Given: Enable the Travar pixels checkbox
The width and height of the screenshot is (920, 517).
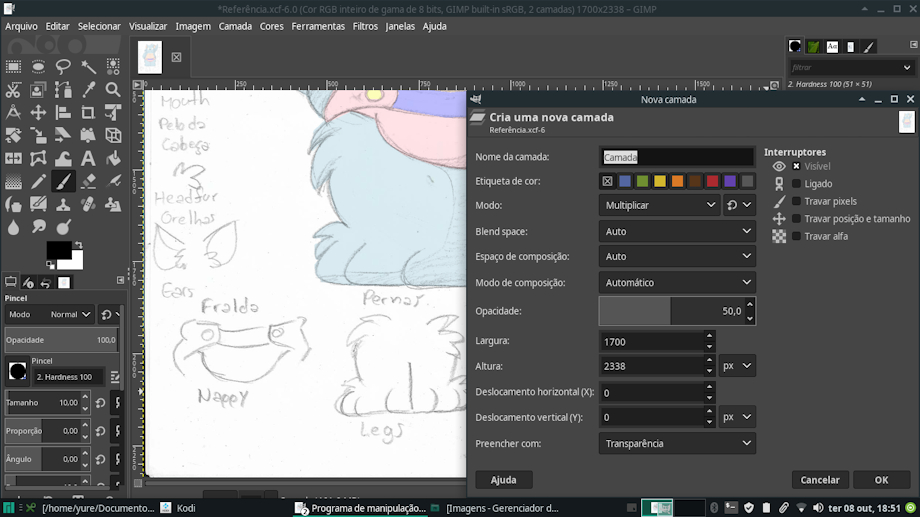Looking at the screenshot, I should pyautogui.click(x=796, y=201).
